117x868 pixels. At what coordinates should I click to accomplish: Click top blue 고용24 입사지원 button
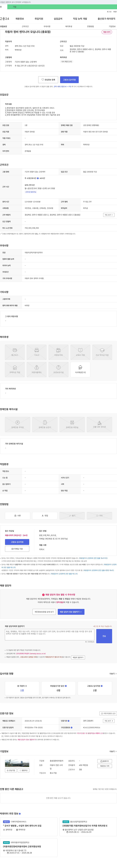[69, 79]
